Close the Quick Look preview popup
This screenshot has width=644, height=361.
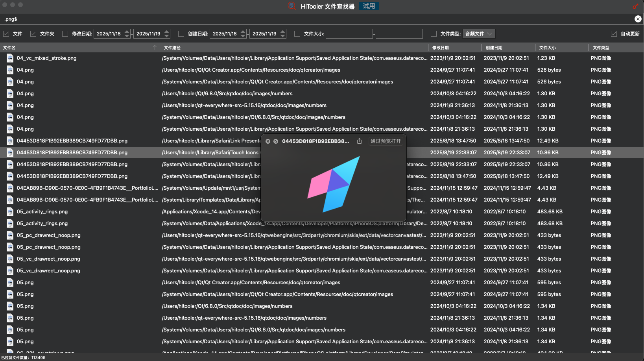click(268, 141)
